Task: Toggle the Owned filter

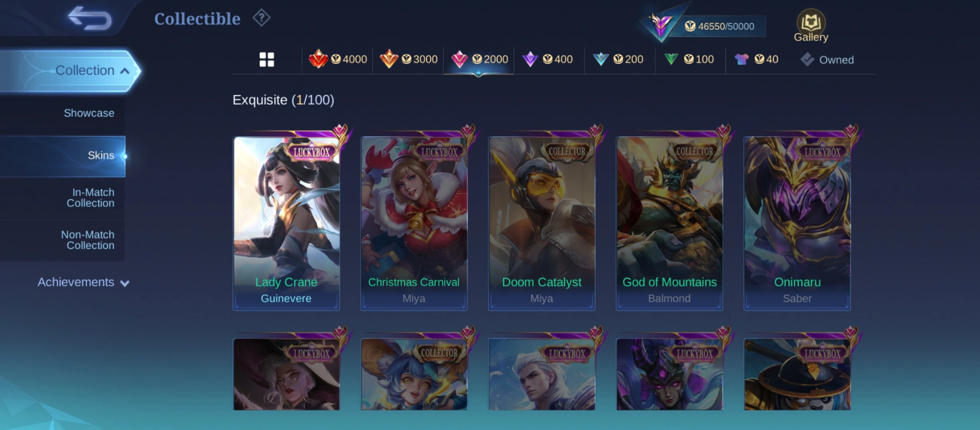Action: (x=827, y=60)
